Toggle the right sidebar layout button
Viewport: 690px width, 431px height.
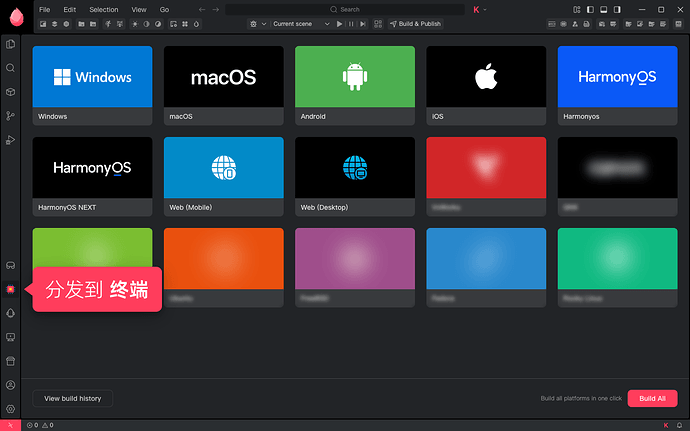617,10
